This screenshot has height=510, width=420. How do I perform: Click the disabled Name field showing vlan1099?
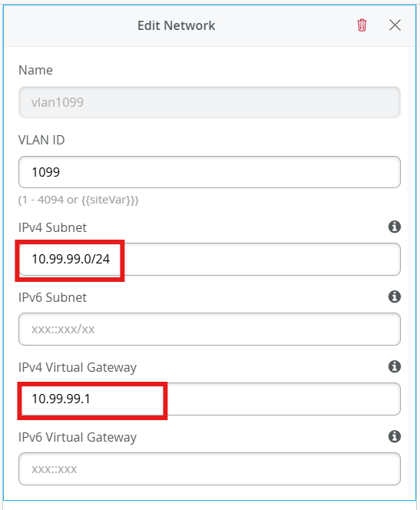pos(210,102)
